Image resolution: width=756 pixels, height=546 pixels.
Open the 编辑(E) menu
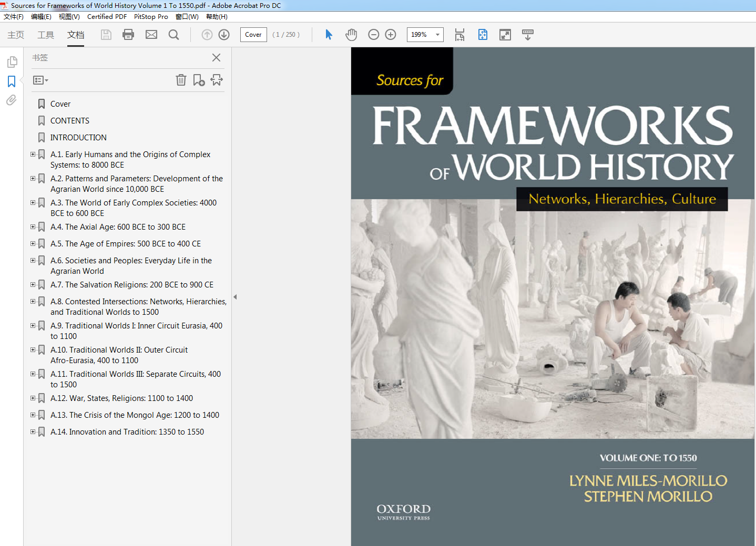pyautogui.click(x=41, y=17)
